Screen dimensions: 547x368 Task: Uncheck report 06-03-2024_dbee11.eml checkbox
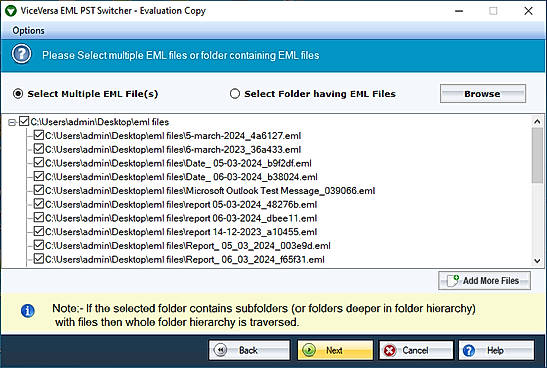coord(39,218)
